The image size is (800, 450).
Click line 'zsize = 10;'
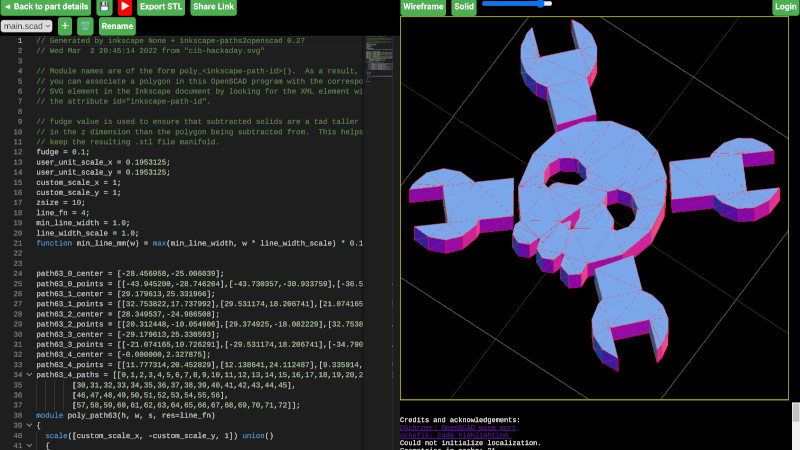[61, 203]
